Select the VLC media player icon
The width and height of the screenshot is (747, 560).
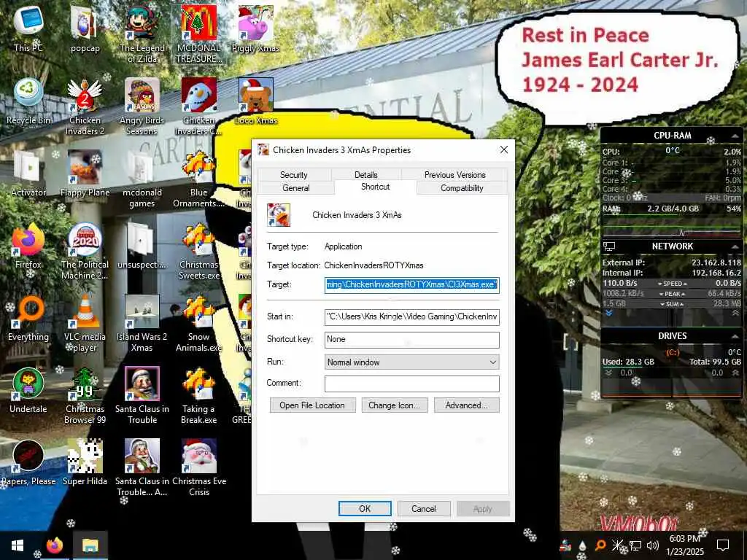click(x=85, y=324)
